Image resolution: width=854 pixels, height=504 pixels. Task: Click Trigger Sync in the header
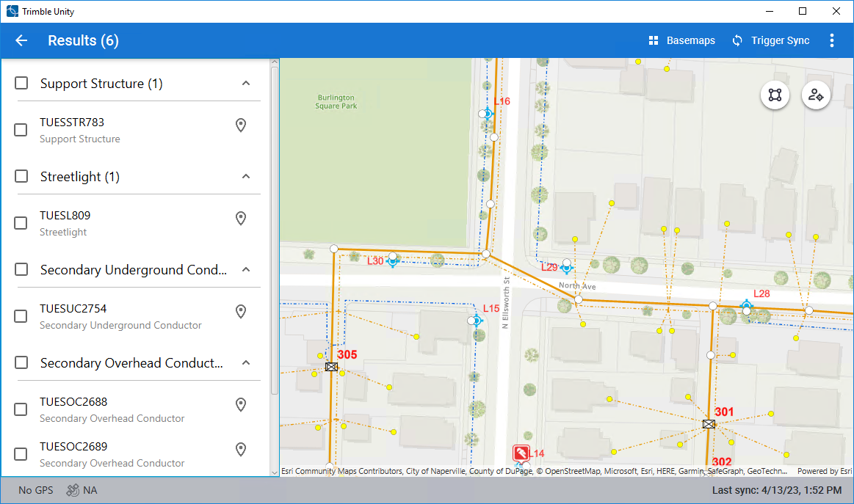pyautogui.click(x=770, y=41)
